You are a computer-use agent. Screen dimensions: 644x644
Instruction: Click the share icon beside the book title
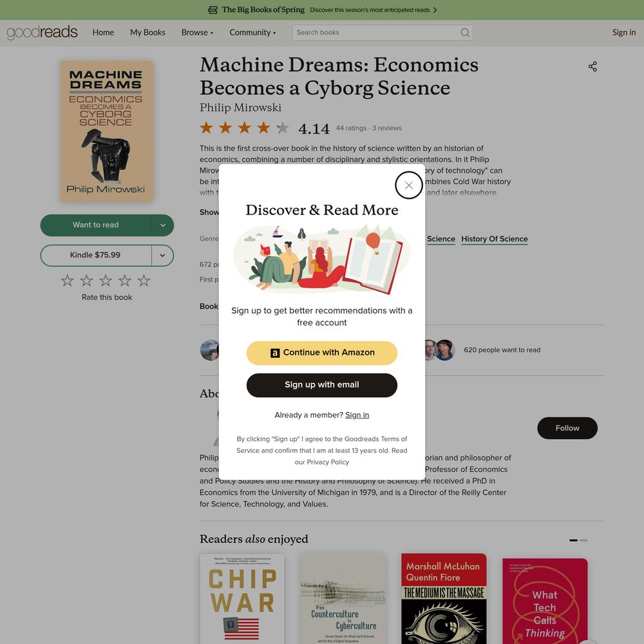click(592, 66)
